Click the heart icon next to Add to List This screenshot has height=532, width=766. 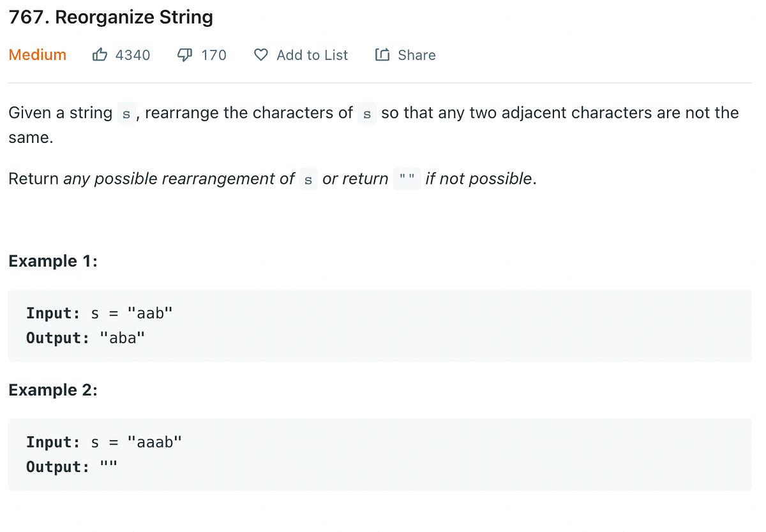260,55
